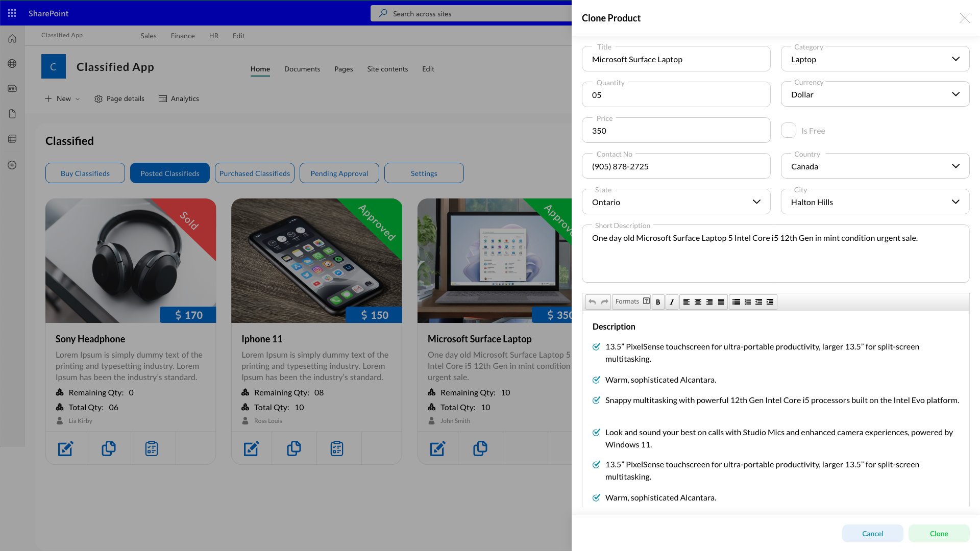
Task: Click create plus icon in left rail
Action: pyautogui.click(x=12, y=165)
